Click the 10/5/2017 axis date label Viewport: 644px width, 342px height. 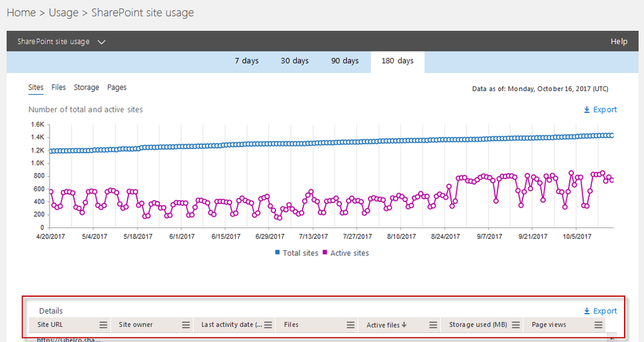click(x=577, y=236)
